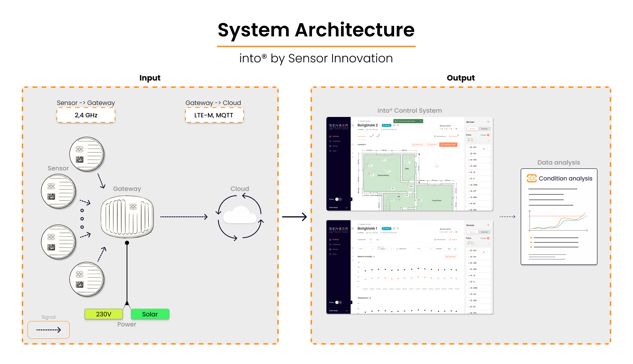633x364 pixels.
Task: Click the Condition analysis document card
Action: [559, 217]
